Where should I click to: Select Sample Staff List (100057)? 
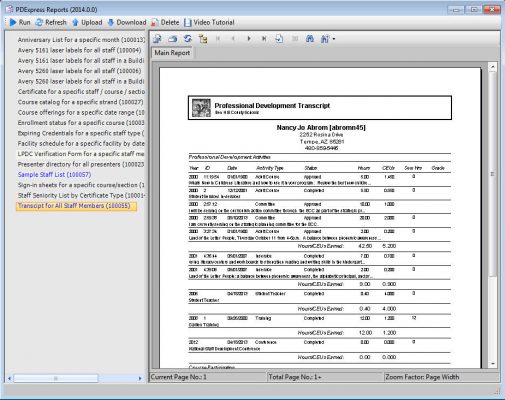(x=54, y=174)
